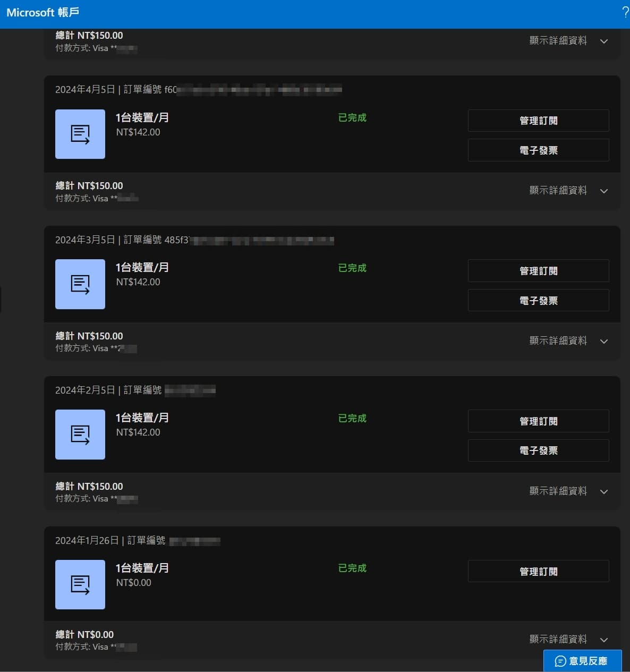The height and width of the screenshot is (672, 630).
Task: Click 電子發票 for the February 5 order
Action: point(538,450)
